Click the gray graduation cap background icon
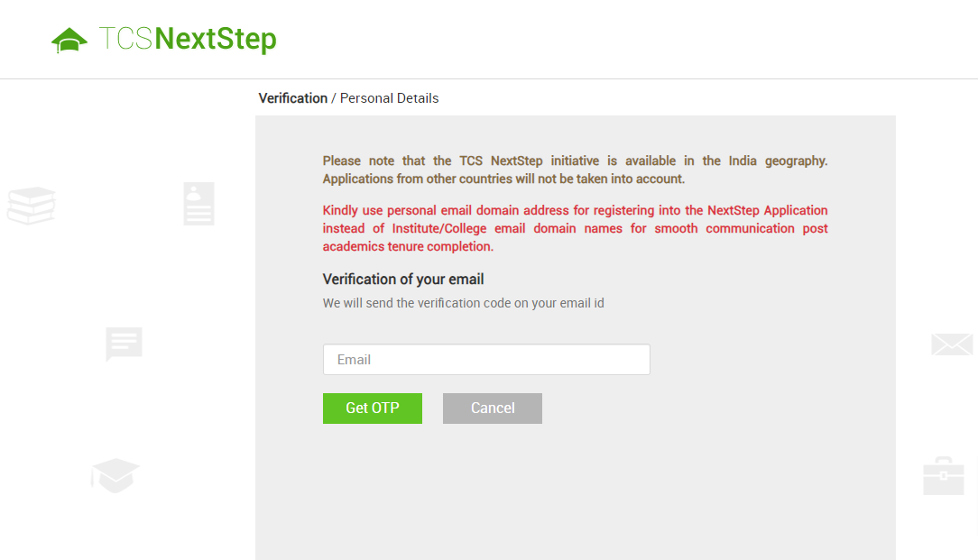The height and width of the screenshot is (560, 978). tap(115, 476)
